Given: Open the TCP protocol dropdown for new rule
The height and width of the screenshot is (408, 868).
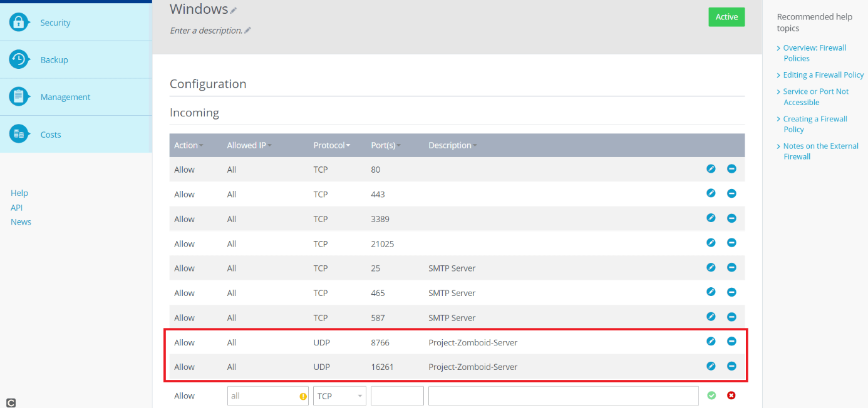Looking at the screenshot, I should 340,396.
